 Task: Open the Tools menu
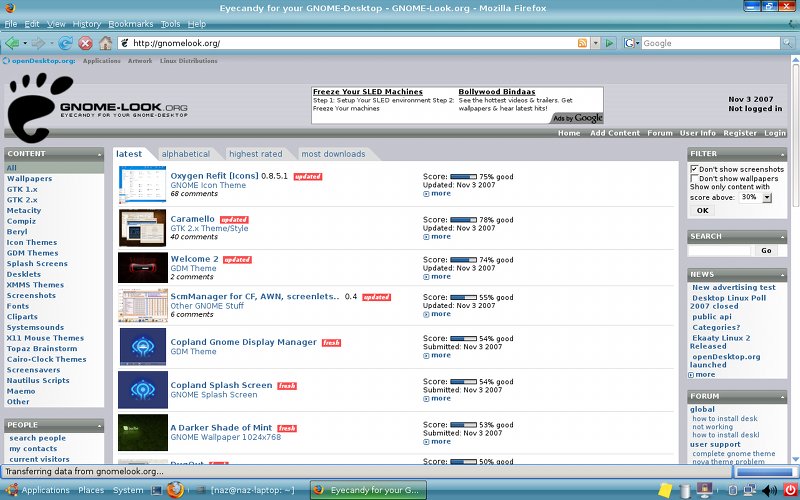point(170,24)
